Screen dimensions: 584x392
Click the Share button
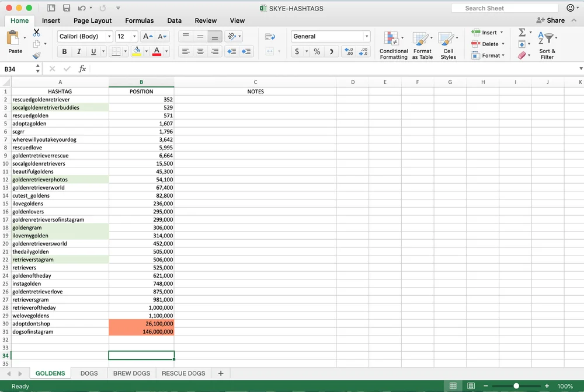[x=551, y=20]
